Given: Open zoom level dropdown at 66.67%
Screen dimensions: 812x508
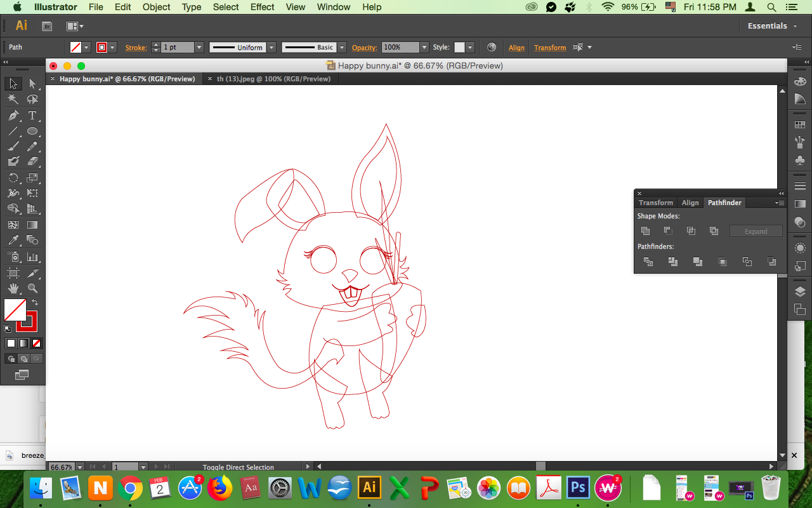Looking at the screenshot, I should 79,467.
